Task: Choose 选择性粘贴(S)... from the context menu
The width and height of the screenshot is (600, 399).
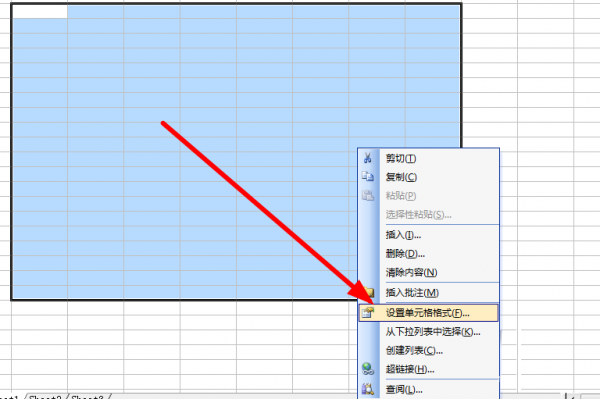Action: point(418,215)
